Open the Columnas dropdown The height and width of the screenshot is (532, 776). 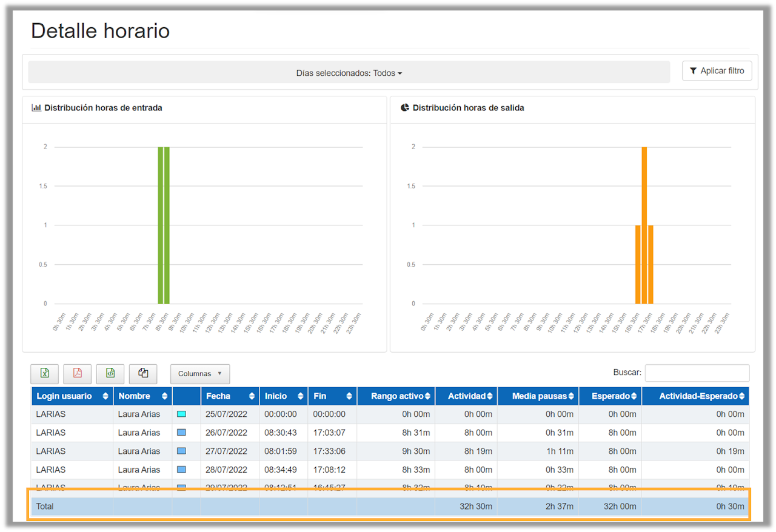coord(200,374)
